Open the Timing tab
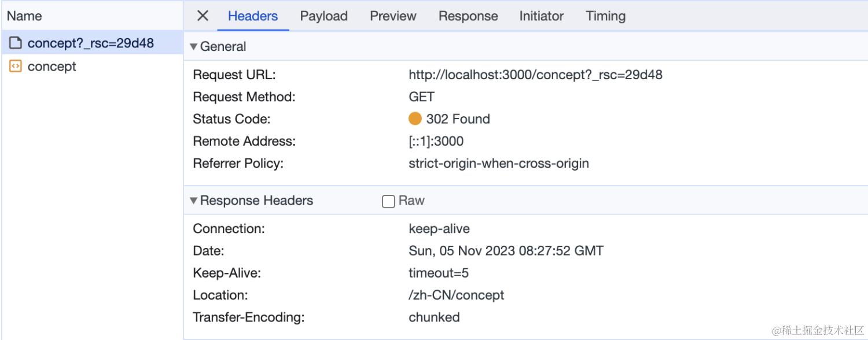868x340 pixels. pos(605,16)
